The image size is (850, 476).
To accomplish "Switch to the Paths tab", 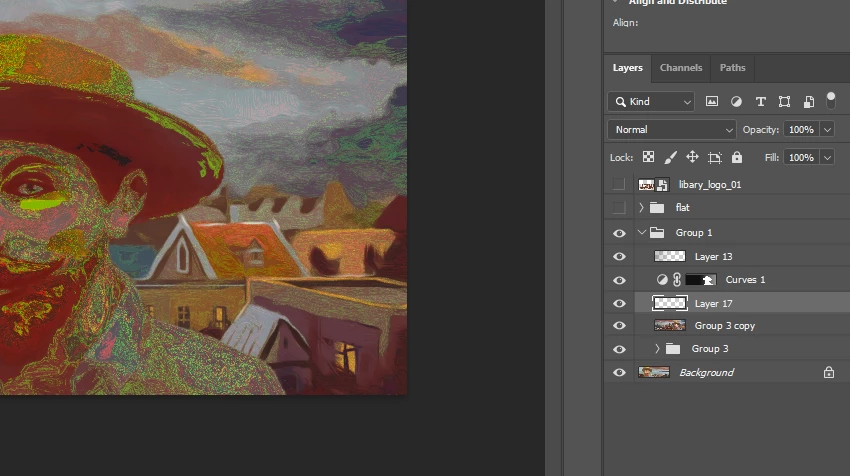I will pyautogui.click(x=732, y=68).
